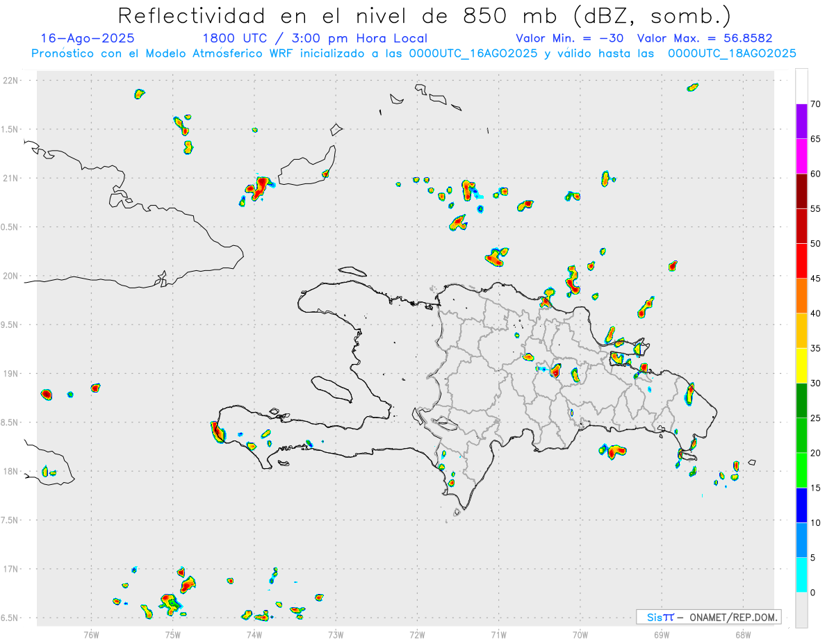The height and width of the screenshot is (644, 834).
Task: Click the 'Valor Max. = 56.8582' text
Action: [x=705, y=38]
